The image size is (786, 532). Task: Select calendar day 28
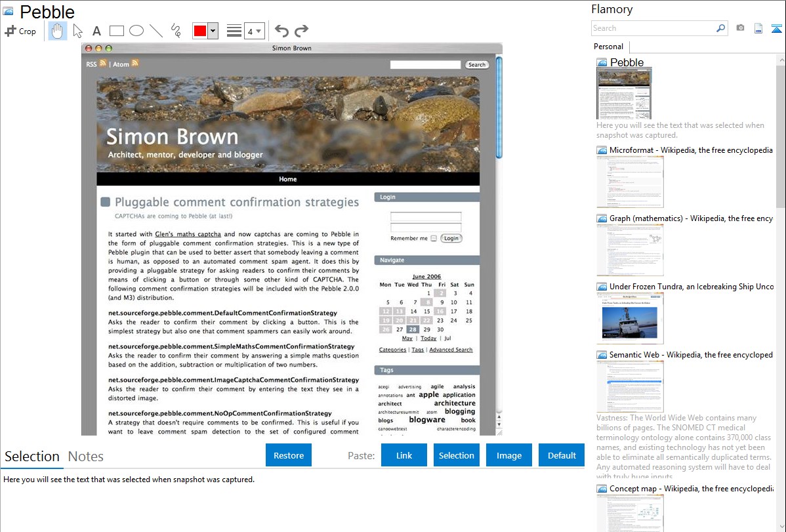(412, 329)
